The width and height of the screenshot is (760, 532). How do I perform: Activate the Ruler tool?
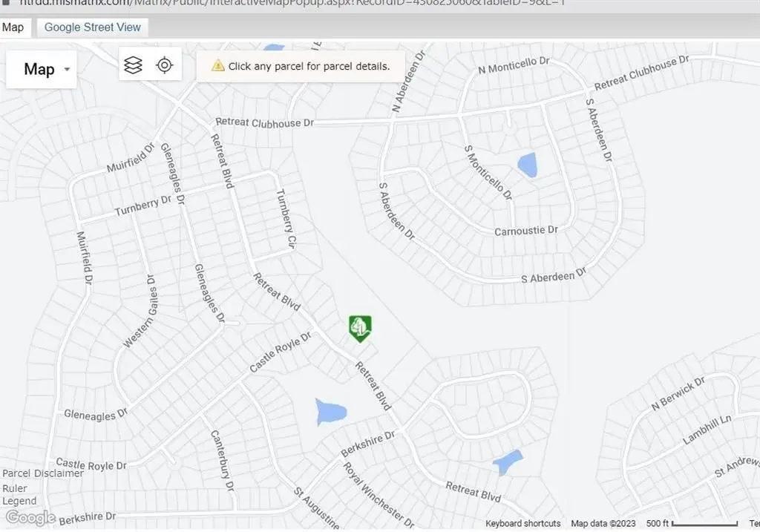pos(15,488)
